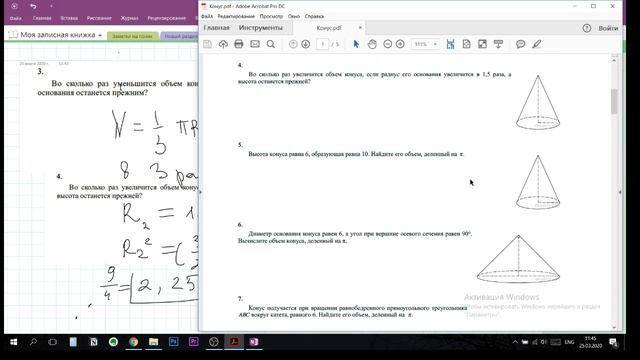
Task: Go to the next PDF page
Action: pos(305,44)
